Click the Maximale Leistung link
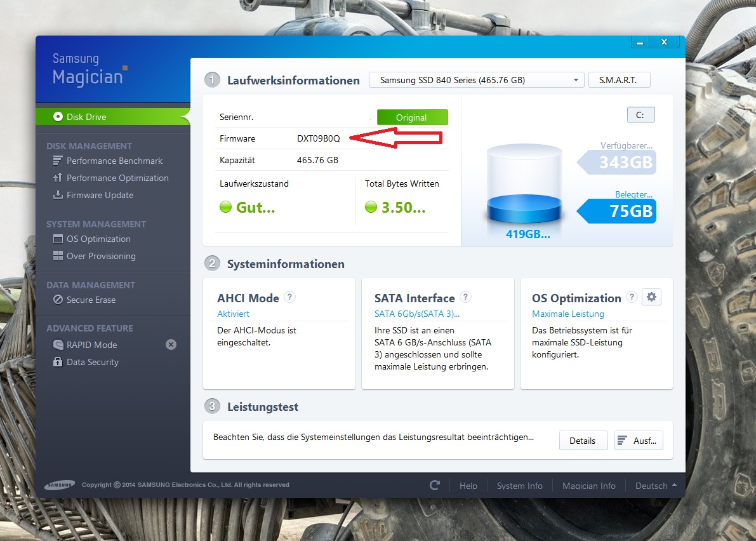756x541 pixels. [x=568, y=314]
